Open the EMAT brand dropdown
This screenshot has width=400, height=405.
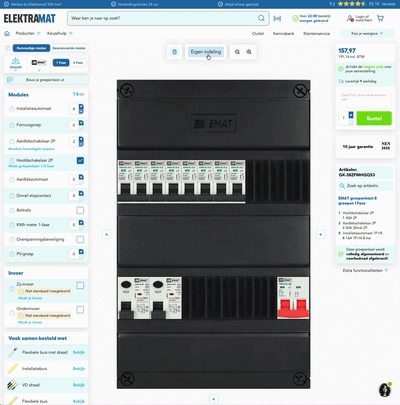click(x=39, y=64)
